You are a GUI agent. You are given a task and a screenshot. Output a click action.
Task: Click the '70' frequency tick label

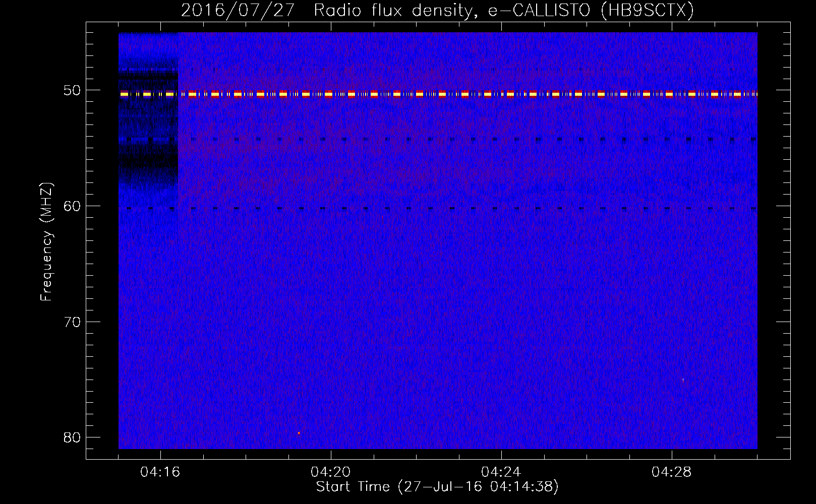(72, 322)
